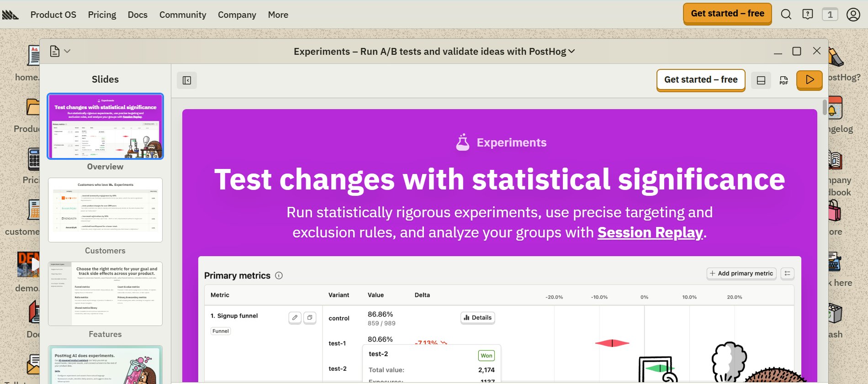Screen dimensions: 868x384
Task: Click the Variant column header
Action: (339, 295)
